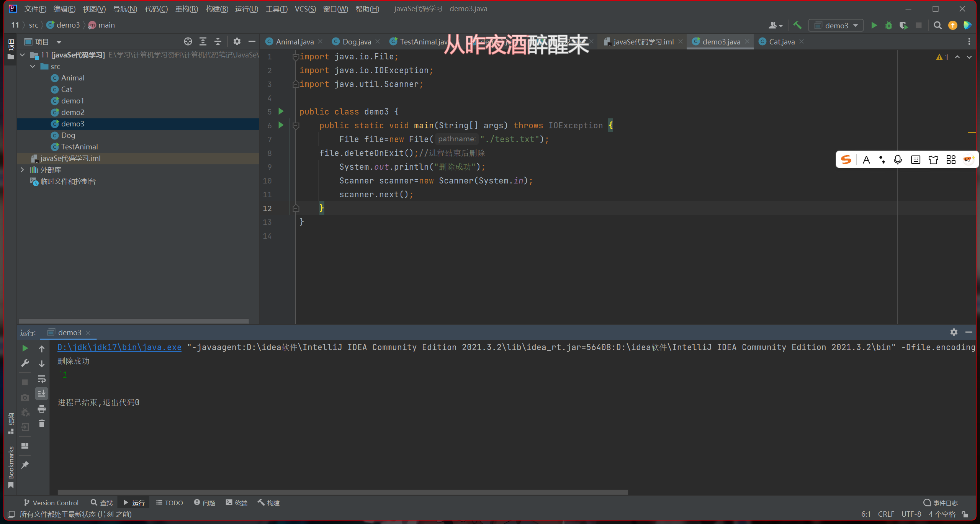980x524 pixels.
Task: Collapse all in the project tree
Action: click(218, 42)
